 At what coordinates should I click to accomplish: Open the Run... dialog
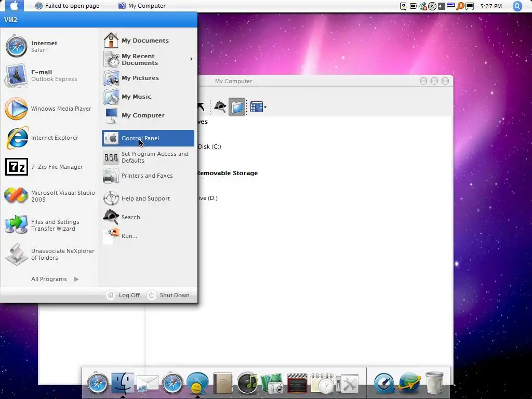point(148,236)
